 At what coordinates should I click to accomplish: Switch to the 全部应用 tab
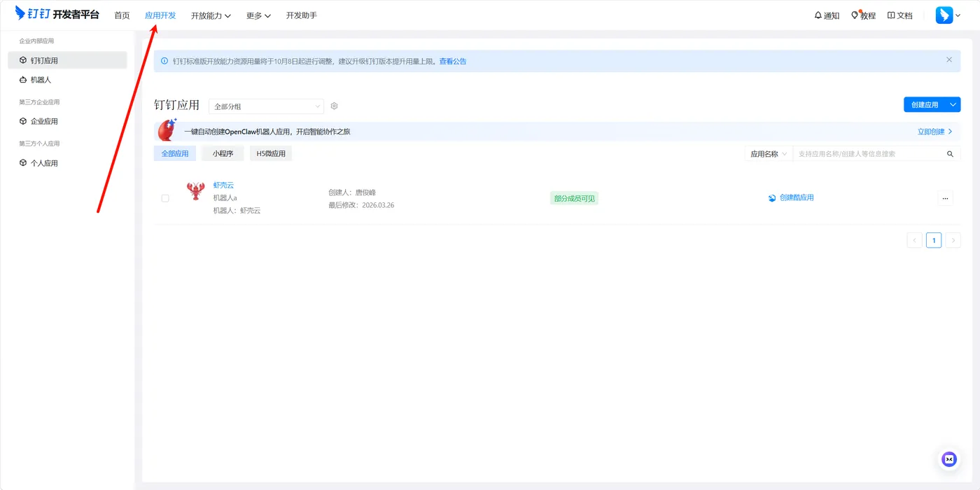coord(175,153)
